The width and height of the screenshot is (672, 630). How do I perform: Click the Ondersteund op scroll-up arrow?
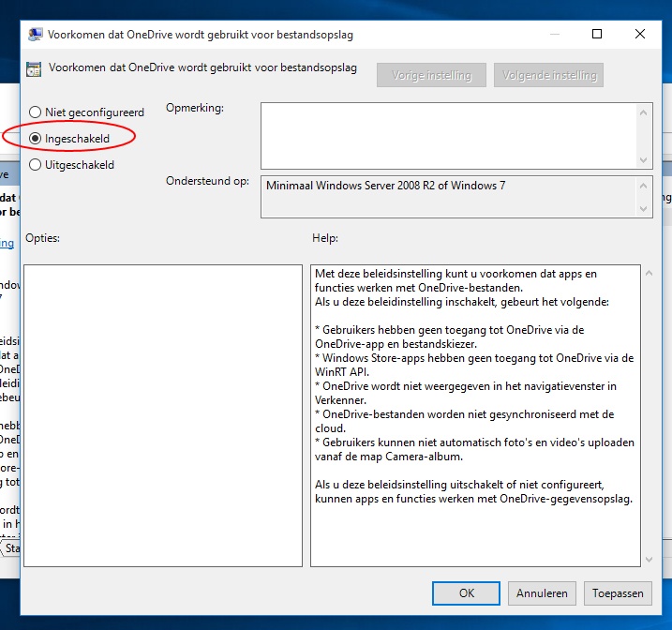point(643,186)
